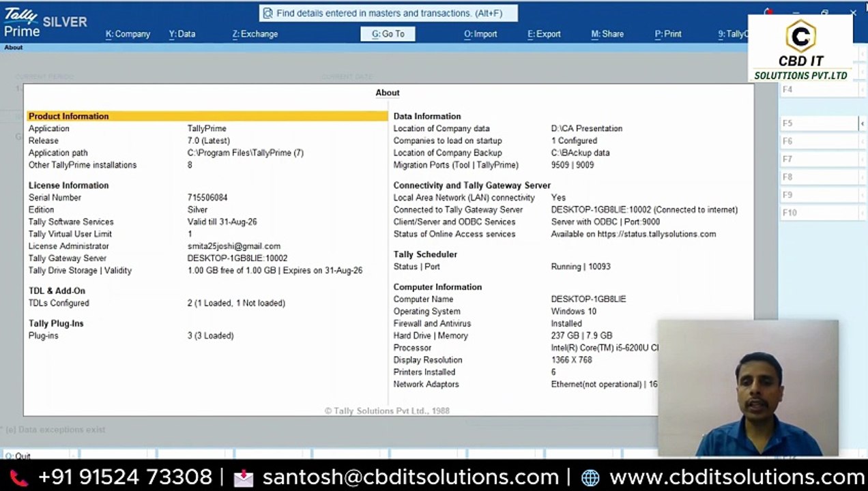This screenshot has height=491, width=868.
Task: Click the status.tallysolutions.com access status
Action: click(x=633, y=235)
